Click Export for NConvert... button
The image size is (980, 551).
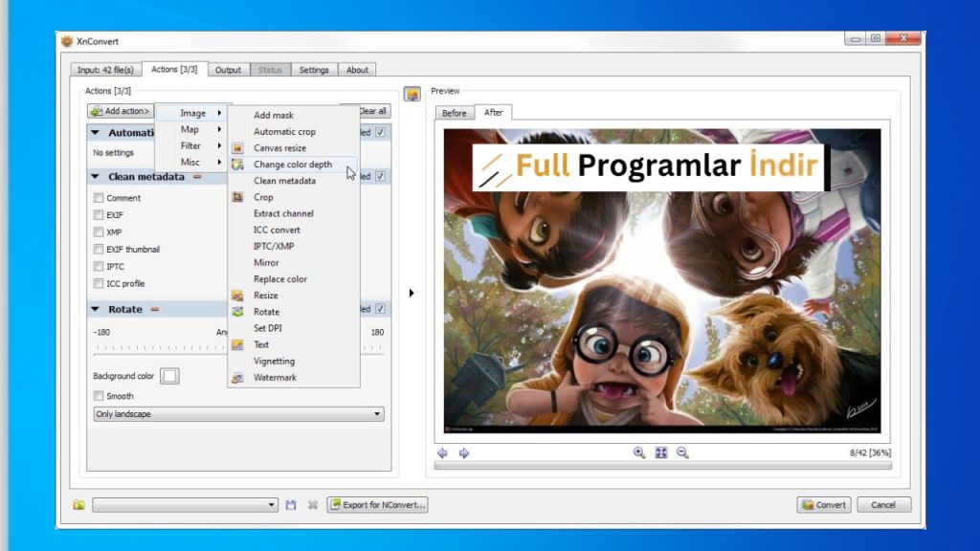377,505
